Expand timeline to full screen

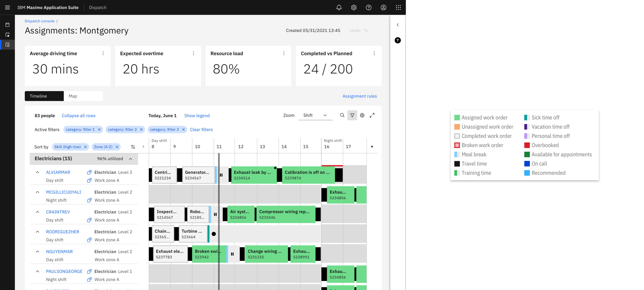372,115
